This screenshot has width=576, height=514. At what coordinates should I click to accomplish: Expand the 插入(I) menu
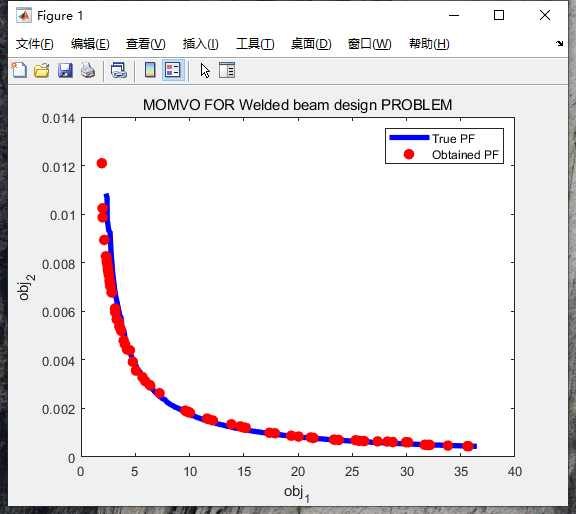[201, 44]
